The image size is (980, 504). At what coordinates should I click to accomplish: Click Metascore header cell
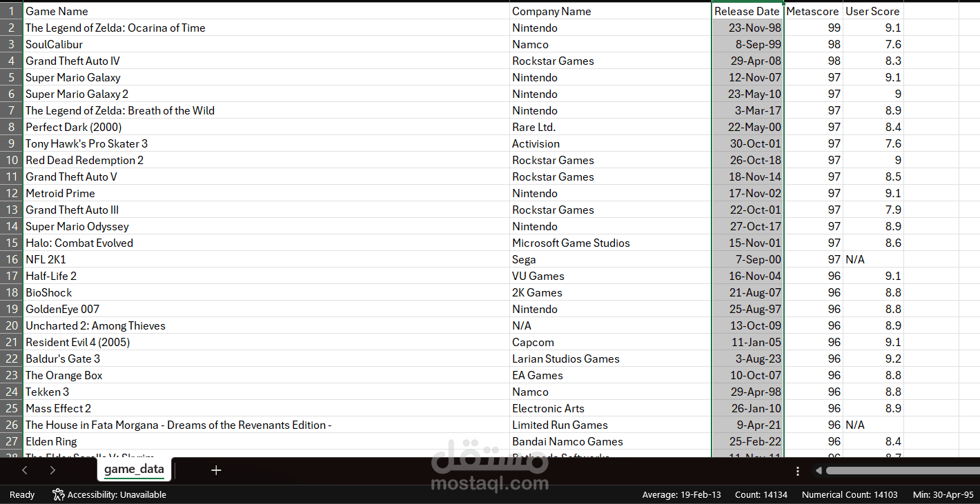(x=814, y=11)
